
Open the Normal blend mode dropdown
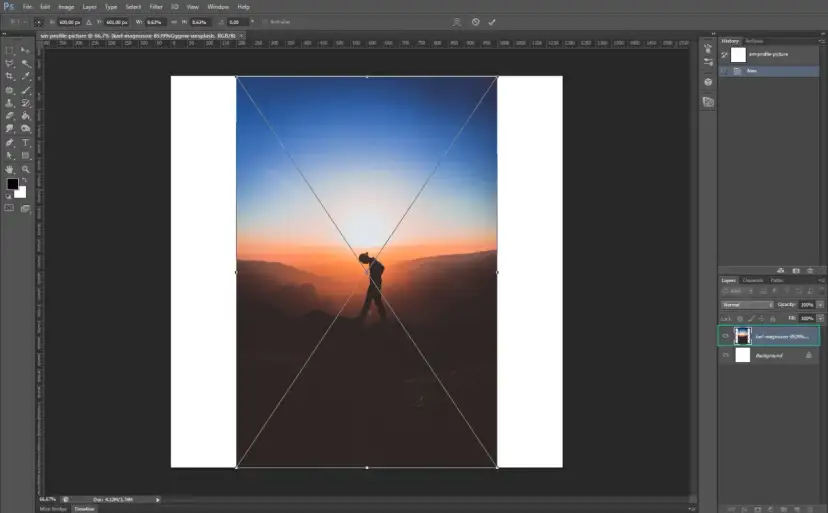pyautogui.click(x=747, y=304)
